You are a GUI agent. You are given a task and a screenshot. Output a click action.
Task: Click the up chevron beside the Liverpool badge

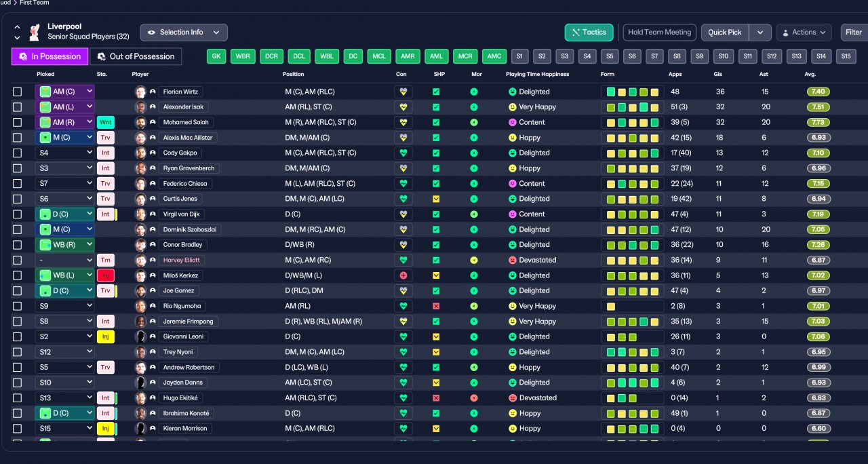pyautogui.click(x=17, y=27)
